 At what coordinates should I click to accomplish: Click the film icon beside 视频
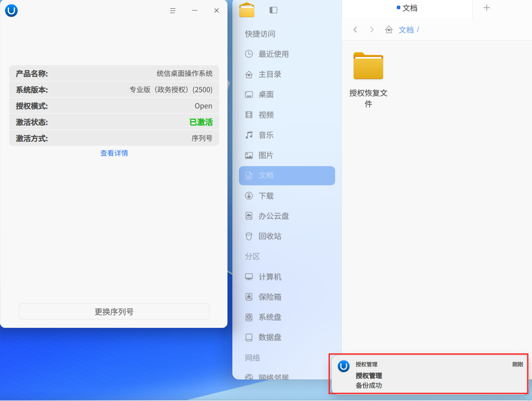[x=249, y=115]
